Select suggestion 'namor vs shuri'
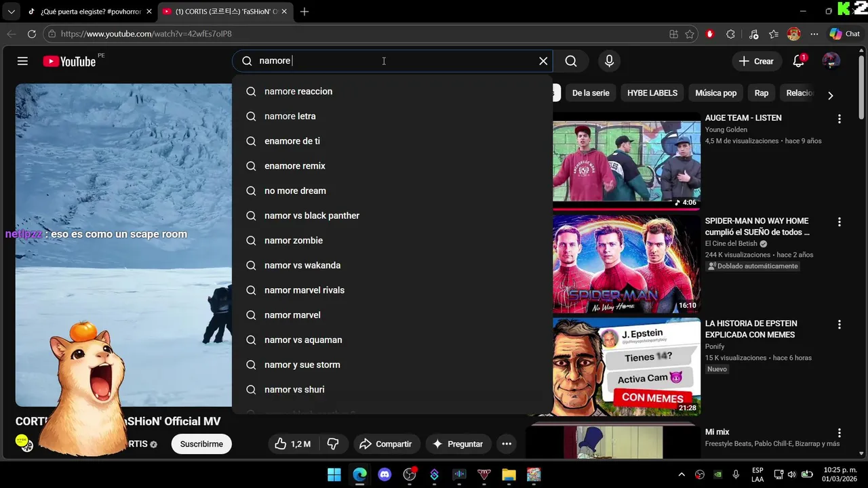 pos(392,390)
